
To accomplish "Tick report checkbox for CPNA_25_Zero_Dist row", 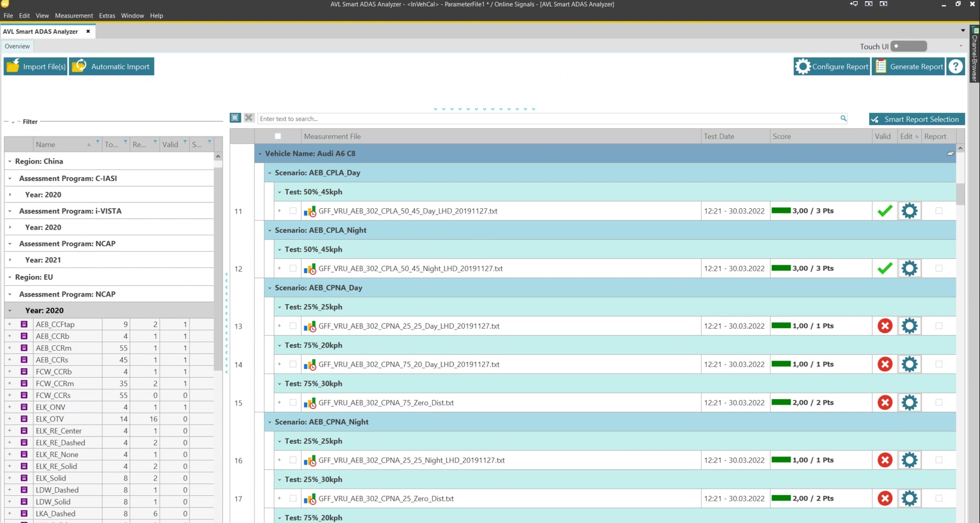I will tap(939, 498).
